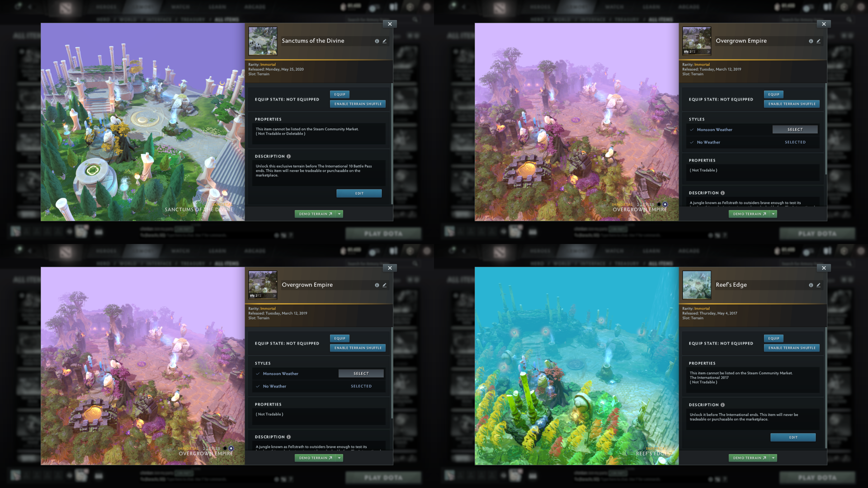Launch Demo Terrain in lower Overgrown Empire dialog

[x=316, y=458]
